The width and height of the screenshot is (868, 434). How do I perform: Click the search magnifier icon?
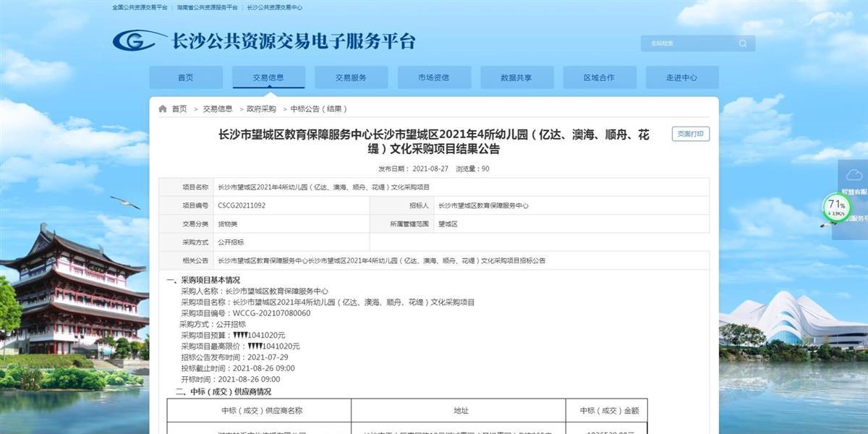coord(742,43)
